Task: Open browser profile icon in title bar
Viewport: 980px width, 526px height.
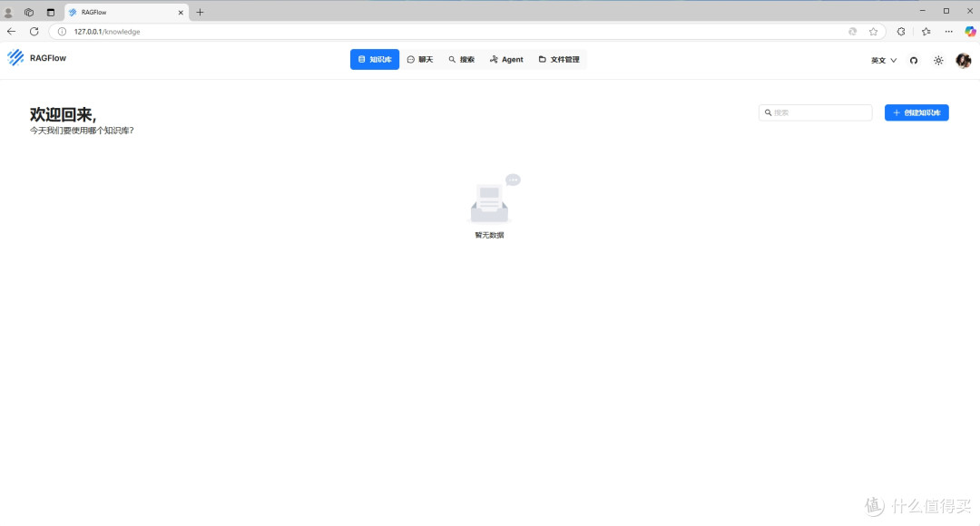Action: tap(8, 13)
